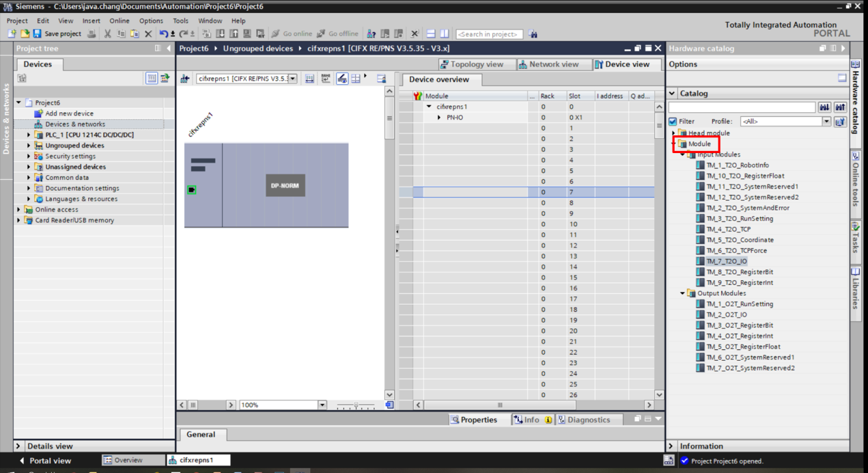
Task: Save project using the toolbar button
Action: pyautogui.click(x=57, y=33)
